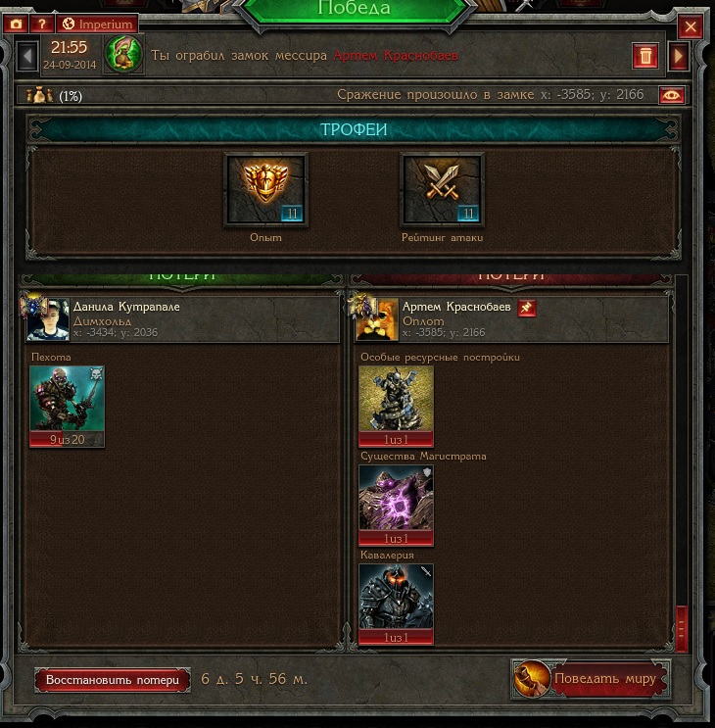715x728 pixels.
Task: Click Восстановить потери button
Action: click(113, 680)
